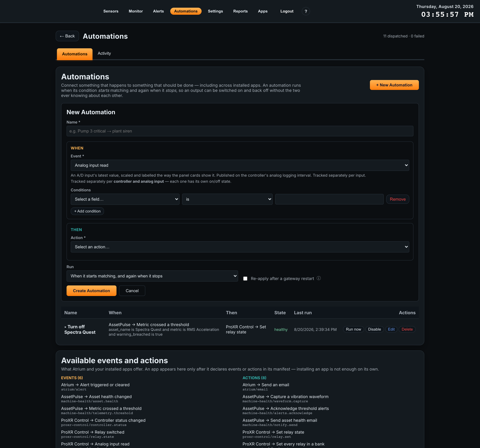Click 'AssetPulse → Acknowledge threshold alerts' action
Screen dimensions: 480x448
point(286,408)
